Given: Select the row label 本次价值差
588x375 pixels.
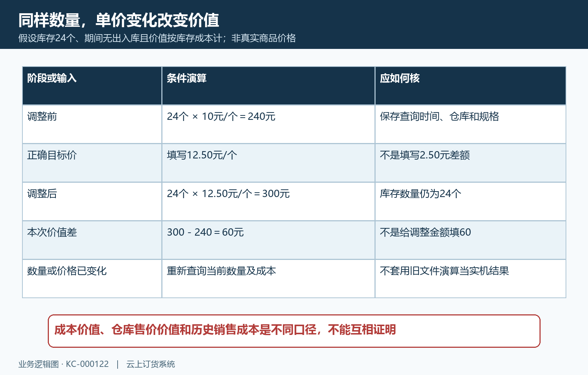Looking at the screenshot, I should coord(92,240).
